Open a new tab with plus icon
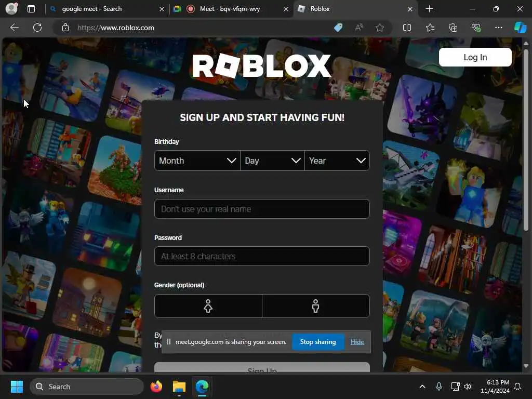Viewport: 532px width, 399px height. coord(429,9)
